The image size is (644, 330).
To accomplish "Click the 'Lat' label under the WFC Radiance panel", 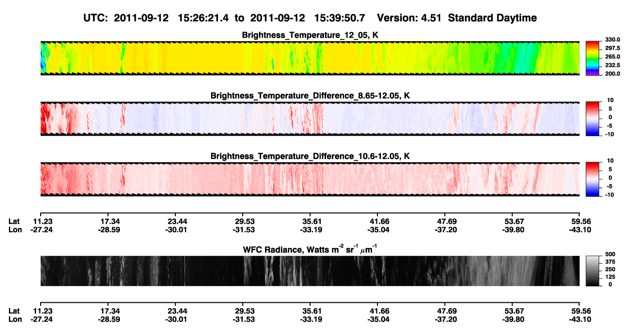I will (x=14, y=311).
